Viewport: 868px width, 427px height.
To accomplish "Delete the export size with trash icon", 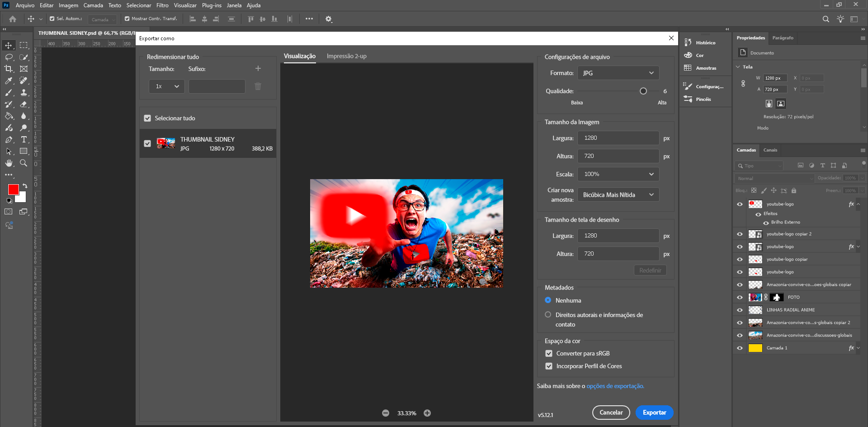I will 258,86.
